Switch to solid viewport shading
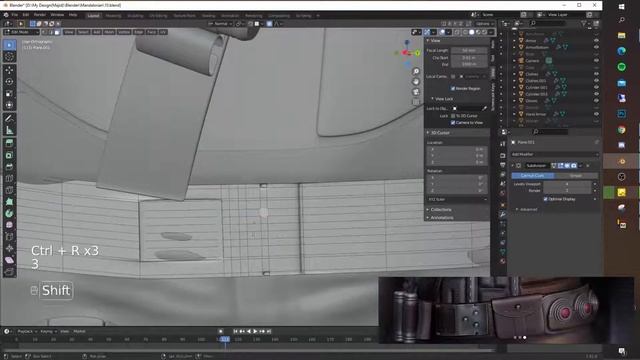The height and width of the screenshot is (360, 640). pyautogui.click(x=471, y=32)
